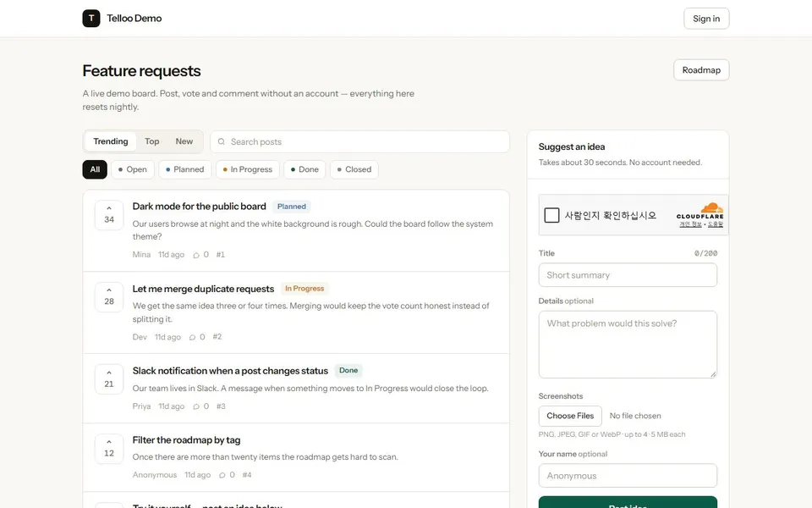This screenshot has height=508, width=812.
Task: Open the Roadmap page
Action: pos(701,70)
